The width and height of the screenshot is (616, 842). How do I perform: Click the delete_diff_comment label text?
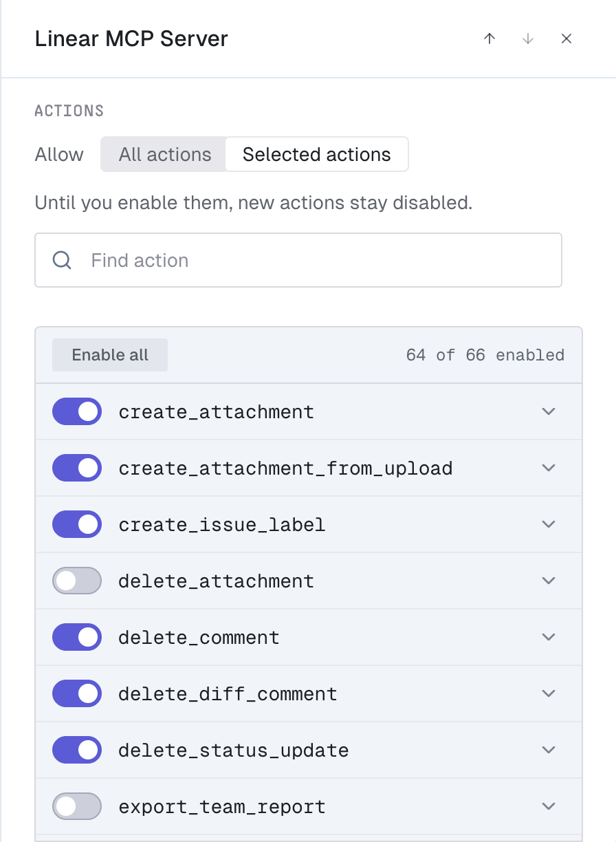[228, 694]
